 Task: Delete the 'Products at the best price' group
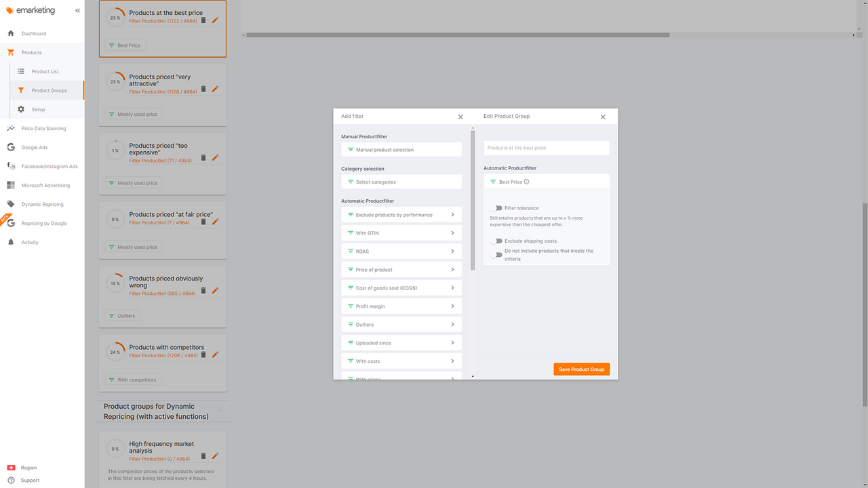tap(203, 20)
